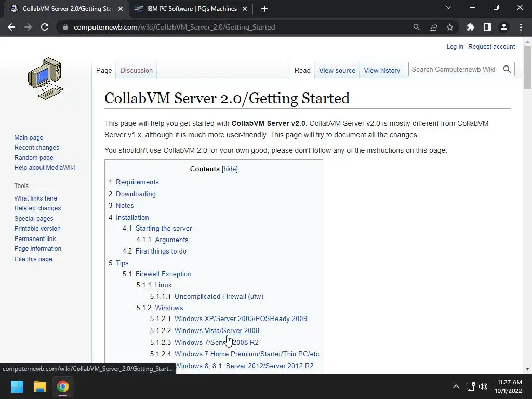Viewport: 532px width, 399px height.
Task: Open Page information link
Action: (x=37, y=249)
